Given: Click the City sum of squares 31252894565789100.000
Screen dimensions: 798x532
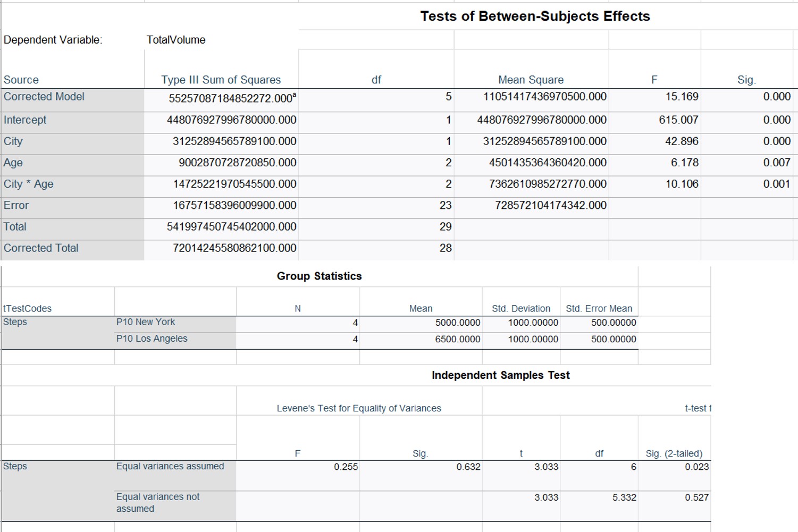Looking at the screenshot, I should 234,141.
